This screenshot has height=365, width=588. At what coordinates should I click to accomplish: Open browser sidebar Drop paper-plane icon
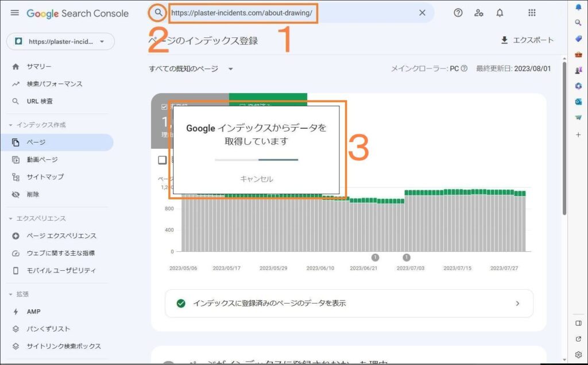(578, 117)
